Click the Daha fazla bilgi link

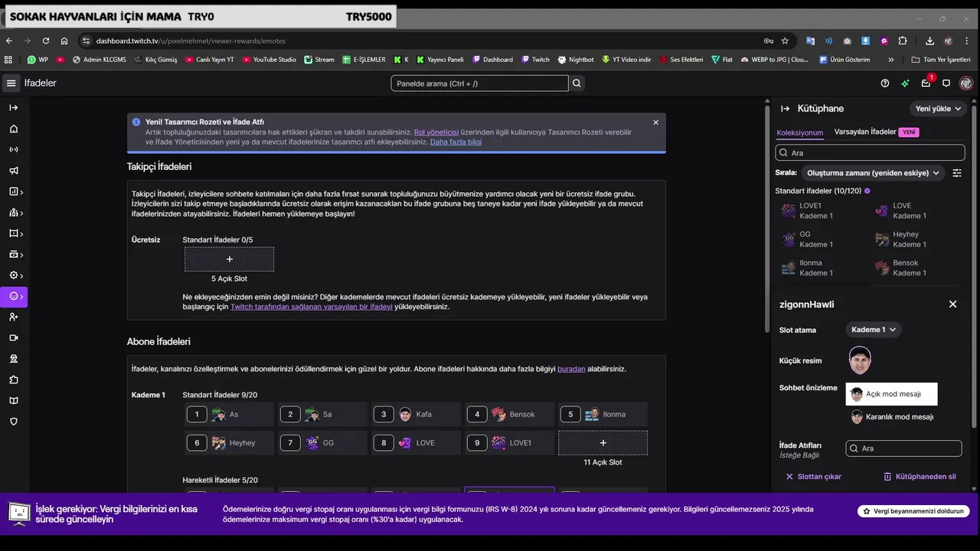click(456, 142)
